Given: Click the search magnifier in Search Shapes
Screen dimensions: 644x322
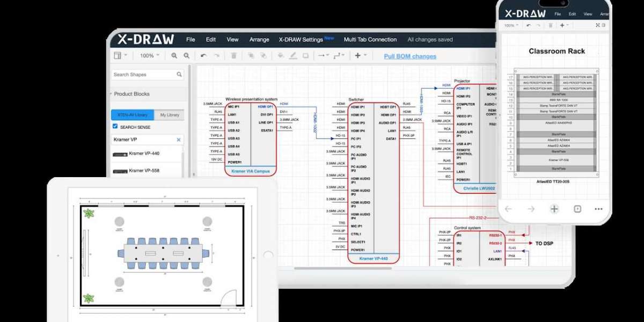Looking at the screenshot, I should tap(179, 75).
